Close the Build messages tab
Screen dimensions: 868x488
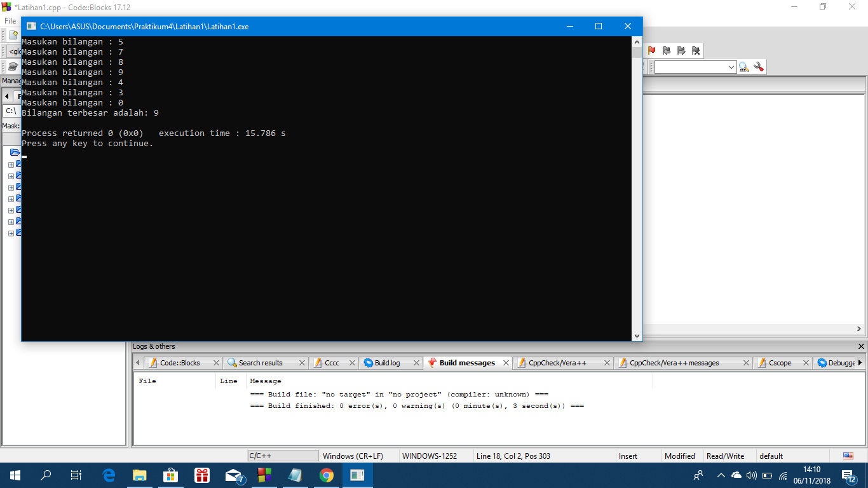pos(506,363)
